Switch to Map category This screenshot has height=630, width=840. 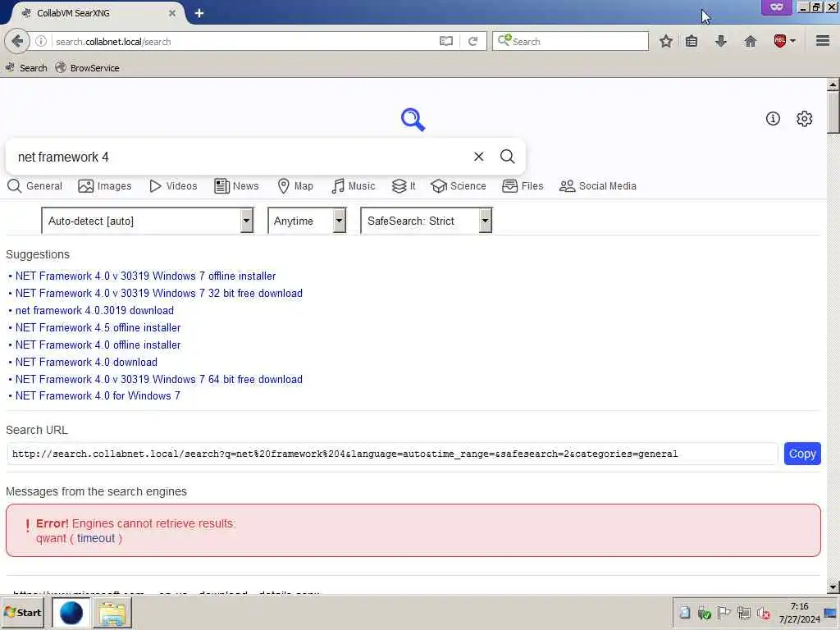[295, 186]
